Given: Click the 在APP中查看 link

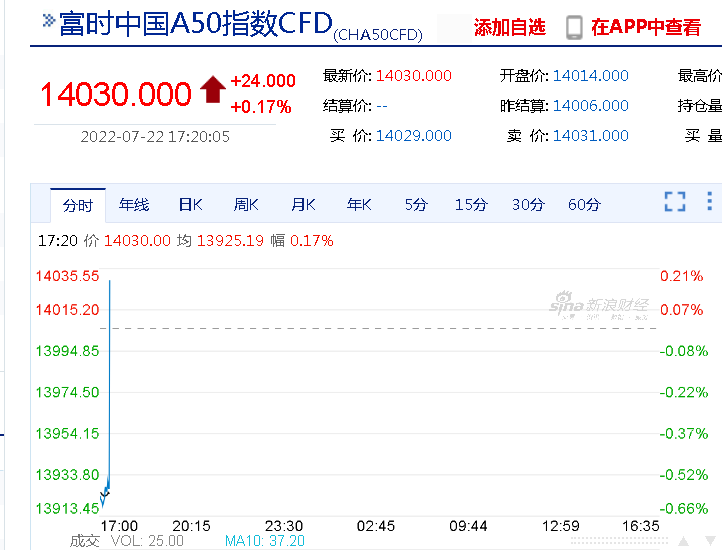Looking at the screenshot, I should pyautogui.click(x=646, y=28).
